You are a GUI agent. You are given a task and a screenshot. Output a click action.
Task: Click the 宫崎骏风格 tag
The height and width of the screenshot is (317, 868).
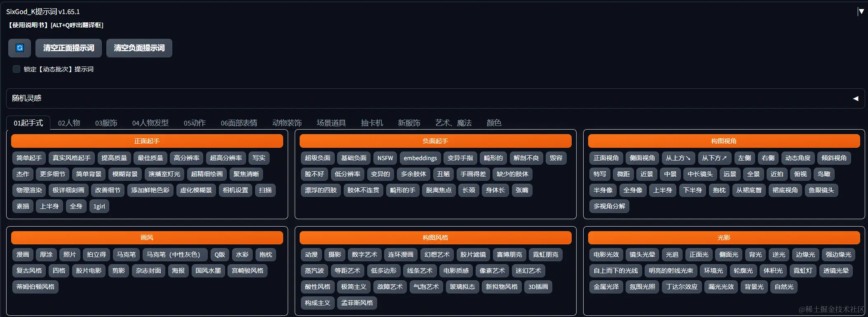tap(247, 270)
